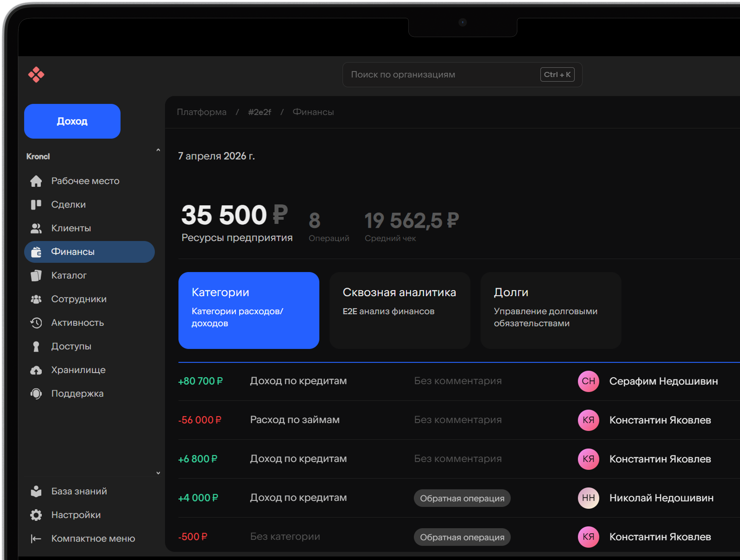Open Рабочее место home icon
Viewport: 740px width, 560px height.
tap(36, 181)
